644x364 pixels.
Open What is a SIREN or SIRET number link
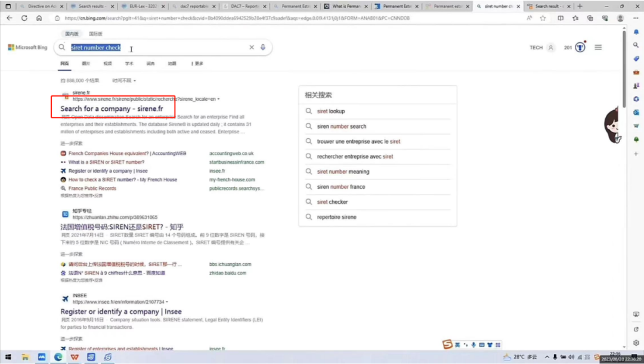pyautogui.click(x=106, y=162)
